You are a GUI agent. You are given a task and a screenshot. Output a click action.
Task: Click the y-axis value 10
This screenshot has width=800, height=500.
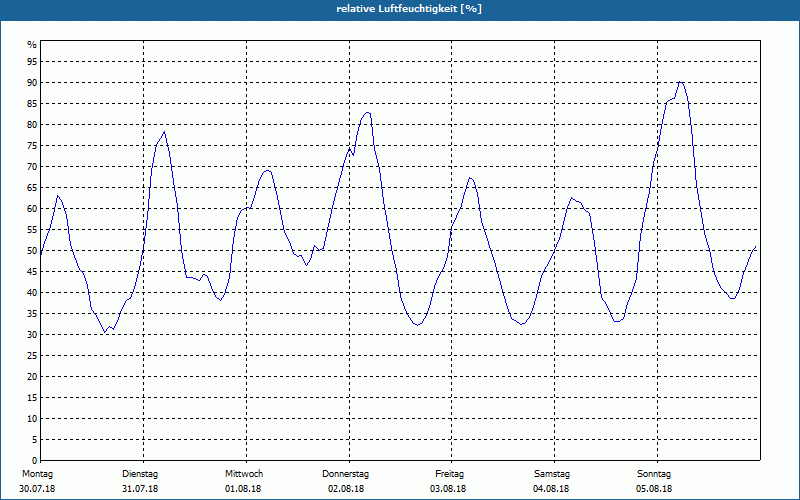click(x=32, y=419)
